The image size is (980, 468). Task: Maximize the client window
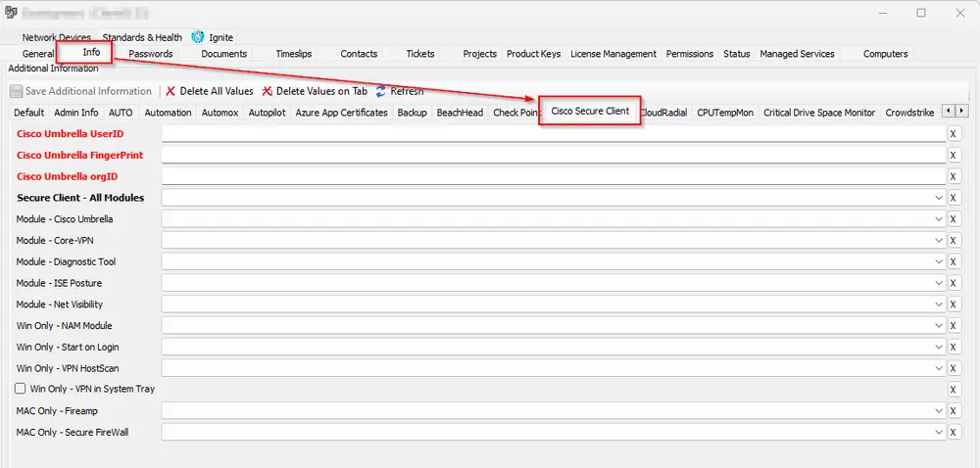[920, 13]
